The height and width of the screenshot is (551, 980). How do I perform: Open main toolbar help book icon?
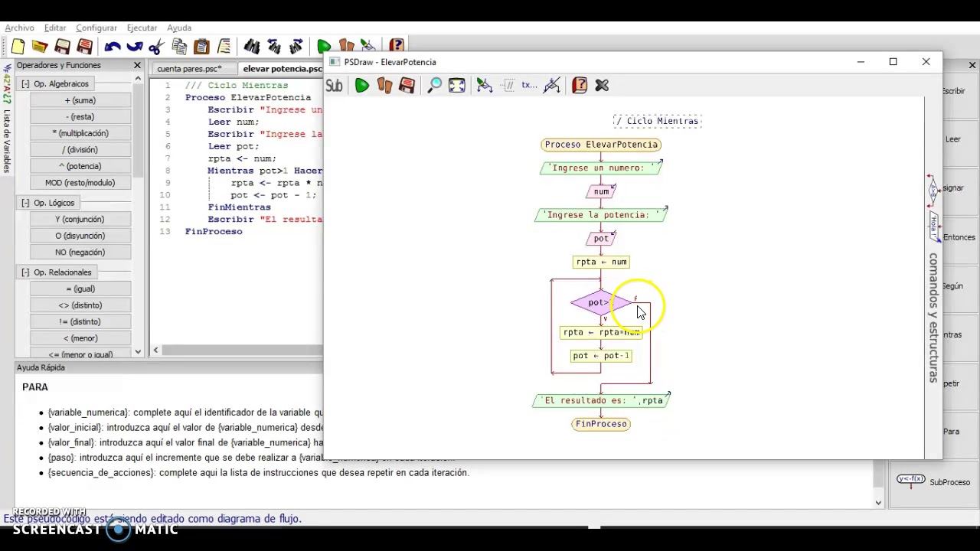396,46
